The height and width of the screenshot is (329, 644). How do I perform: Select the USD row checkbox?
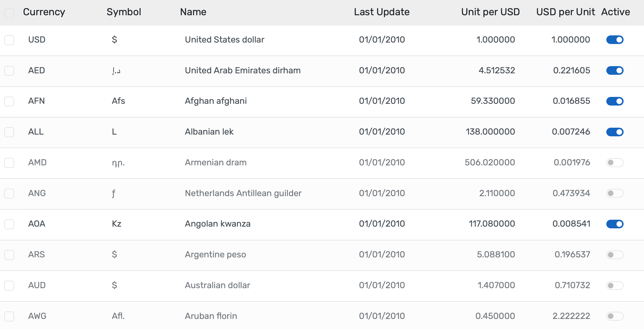[9, 40]
